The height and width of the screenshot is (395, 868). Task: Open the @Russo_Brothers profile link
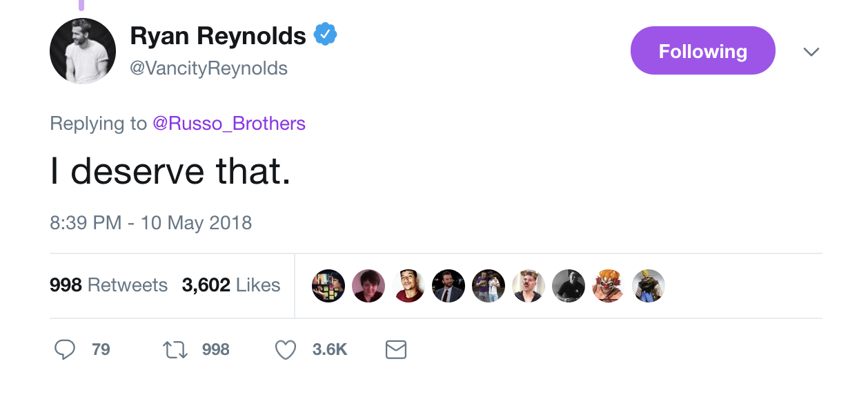tap(228, 124)
